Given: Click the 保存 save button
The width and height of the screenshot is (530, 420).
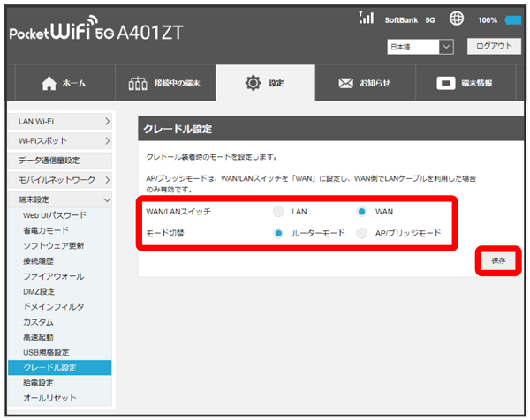Looking at the screenshot, I should click(499, 261).
